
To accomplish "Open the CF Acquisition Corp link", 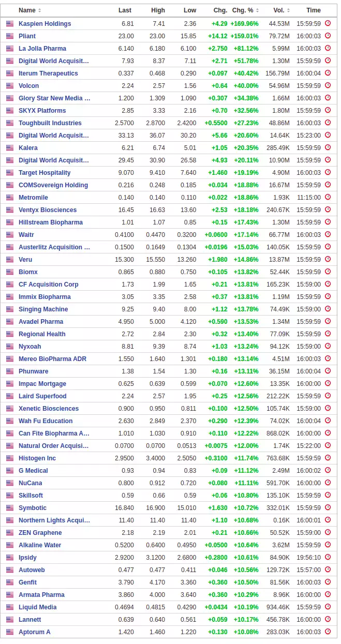I will (x=49, y=284).
